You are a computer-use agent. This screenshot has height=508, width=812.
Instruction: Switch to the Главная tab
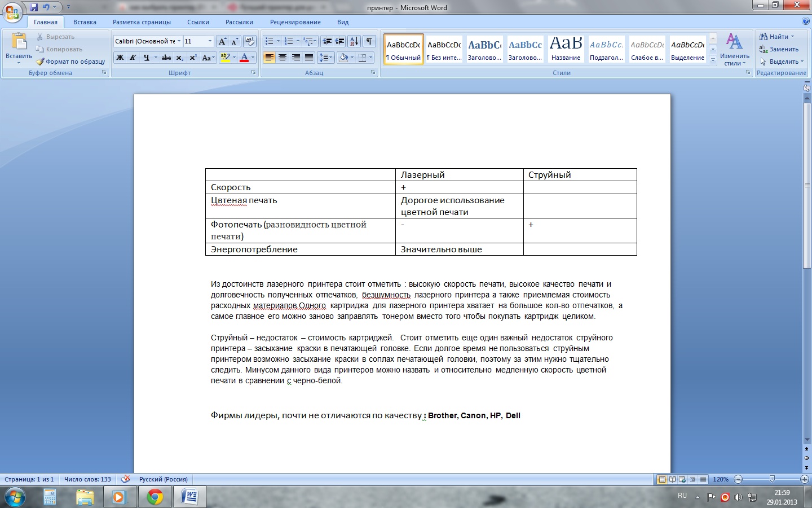tap(45, 22)
